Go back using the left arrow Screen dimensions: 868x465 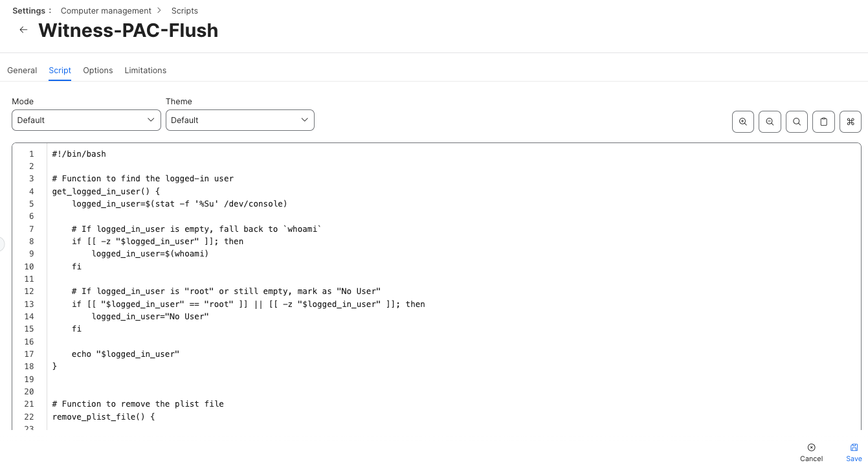[23, 30]
